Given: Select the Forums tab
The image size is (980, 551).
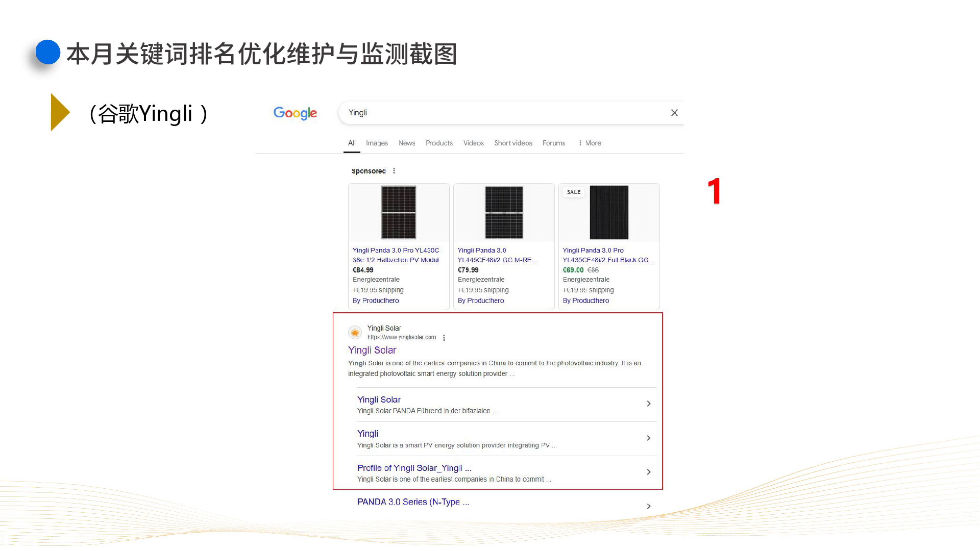Looking at the screenshot, I should tap(553, 143).
